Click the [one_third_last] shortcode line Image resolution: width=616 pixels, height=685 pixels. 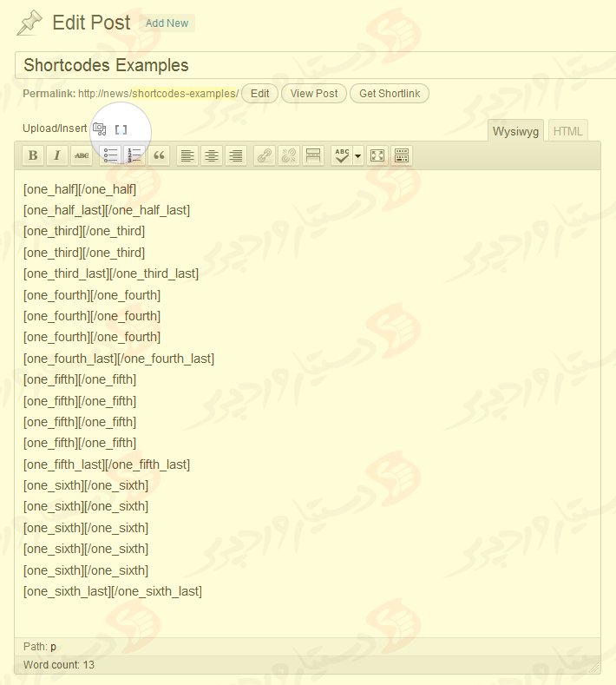click(111, 273)
